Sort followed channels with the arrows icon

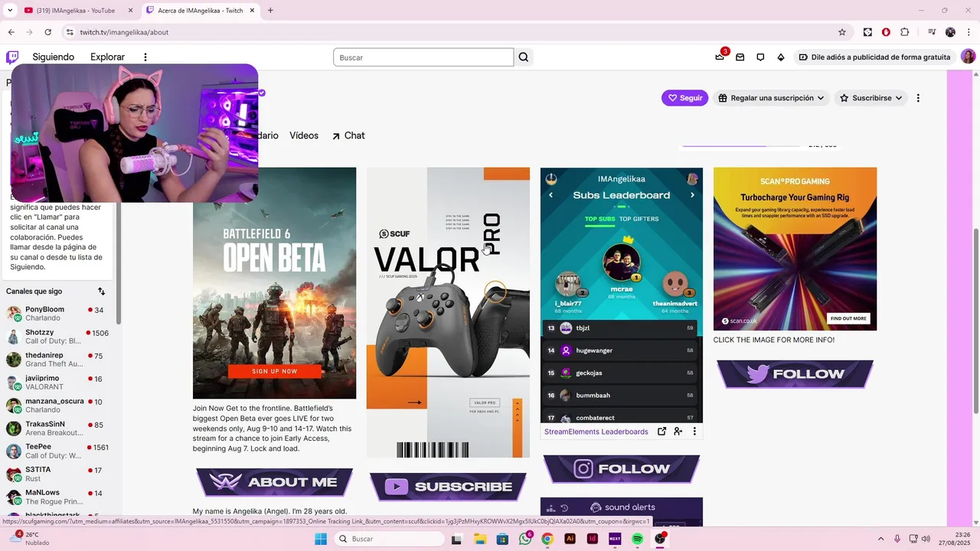(x=101, y=292)
